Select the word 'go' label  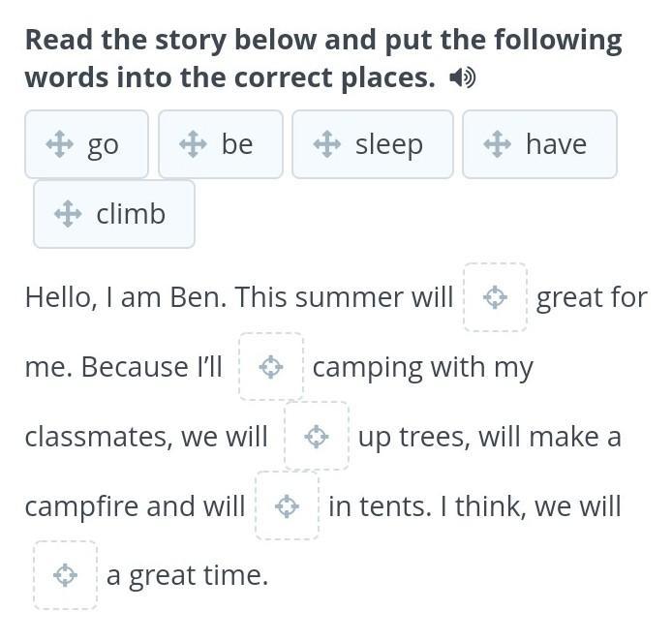coord(103,144)
